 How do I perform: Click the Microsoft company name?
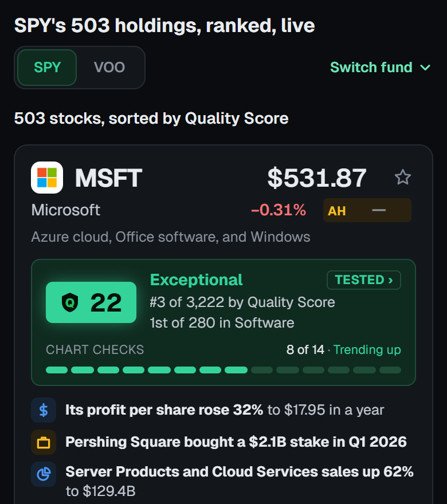65,210
